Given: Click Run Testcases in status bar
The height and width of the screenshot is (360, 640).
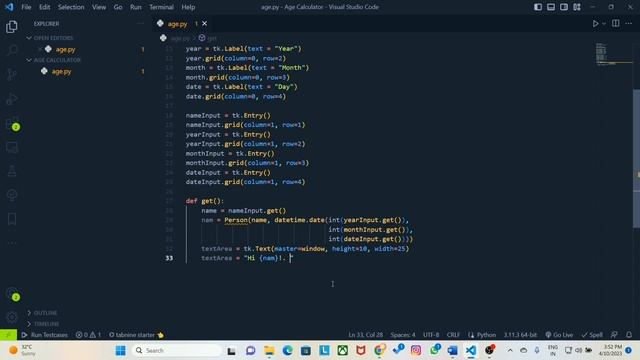Looking at the screenshot, I should [x=44, y=335].
